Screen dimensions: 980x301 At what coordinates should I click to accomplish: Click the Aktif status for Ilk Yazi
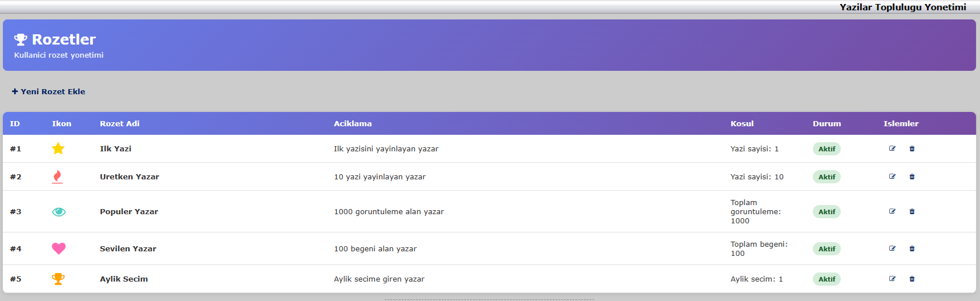[x=826, y=149]
